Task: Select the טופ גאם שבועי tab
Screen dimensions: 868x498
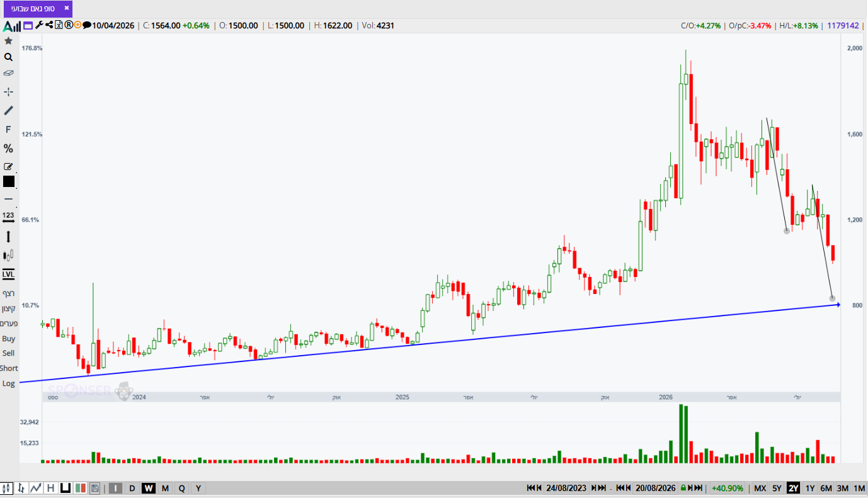Action: (x=38, y=8)
